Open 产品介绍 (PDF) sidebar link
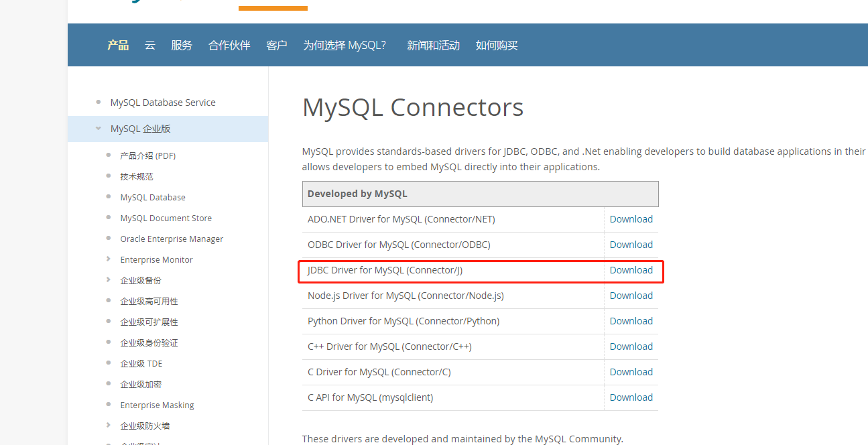This screenshot has width=868, height=445. [x=148, y=155]
